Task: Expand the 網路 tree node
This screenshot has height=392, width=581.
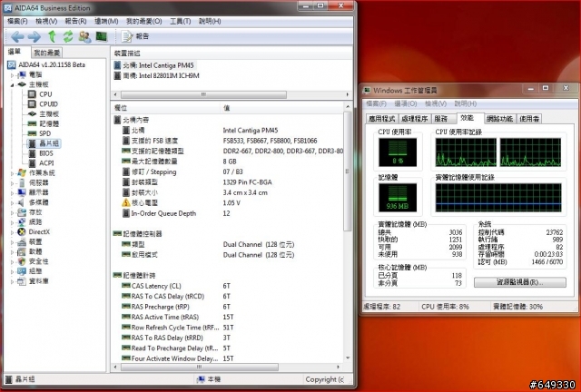Action: [13, 222]
